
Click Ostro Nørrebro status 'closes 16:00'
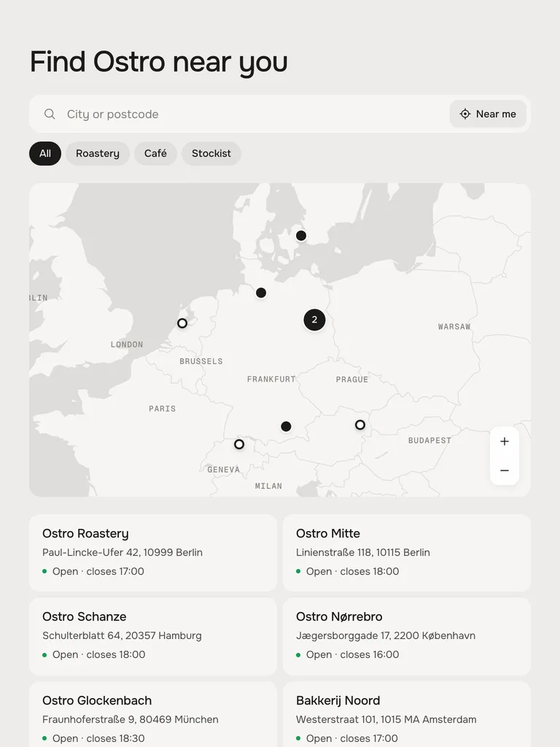370,654
